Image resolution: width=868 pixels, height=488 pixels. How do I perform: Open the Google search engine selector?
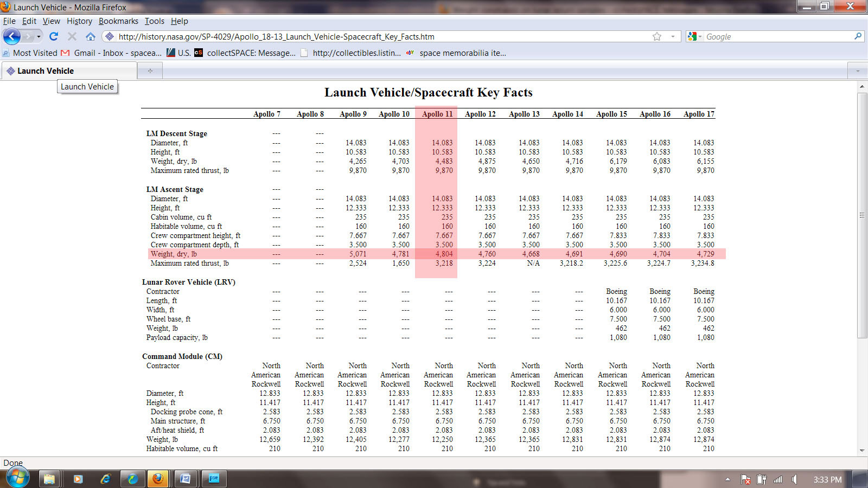694,36
